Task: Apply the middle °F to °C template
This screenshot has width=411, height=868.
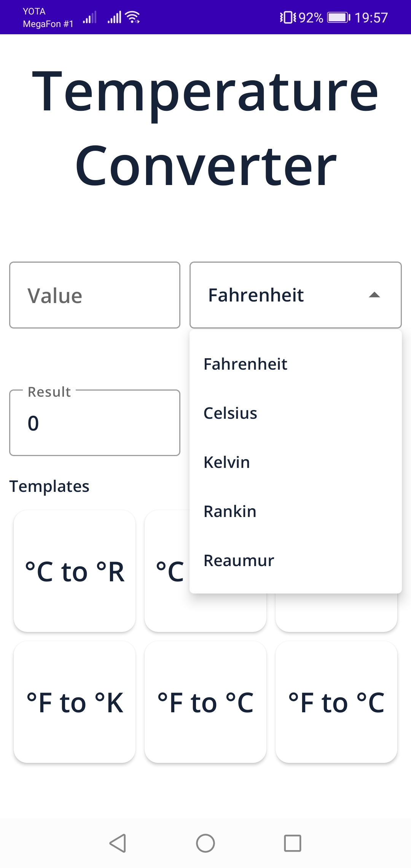Action: point(205,702)
